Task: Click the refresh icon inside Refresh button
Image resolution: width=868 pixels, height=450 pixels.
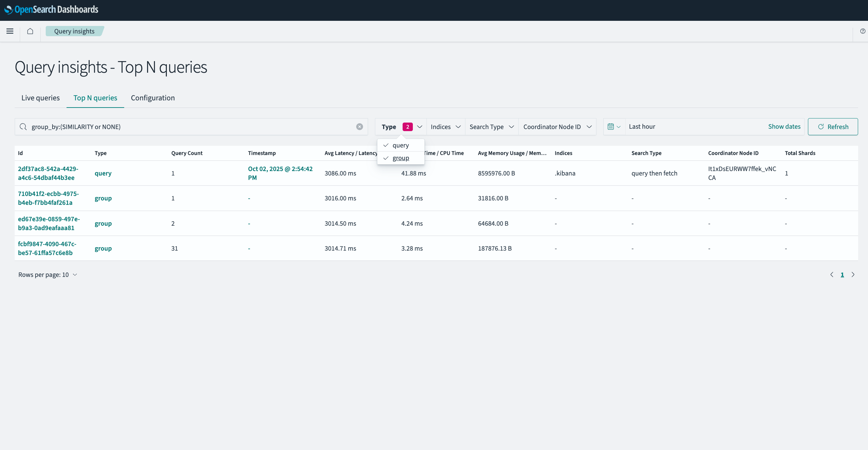Action: (x=821, y=126)
